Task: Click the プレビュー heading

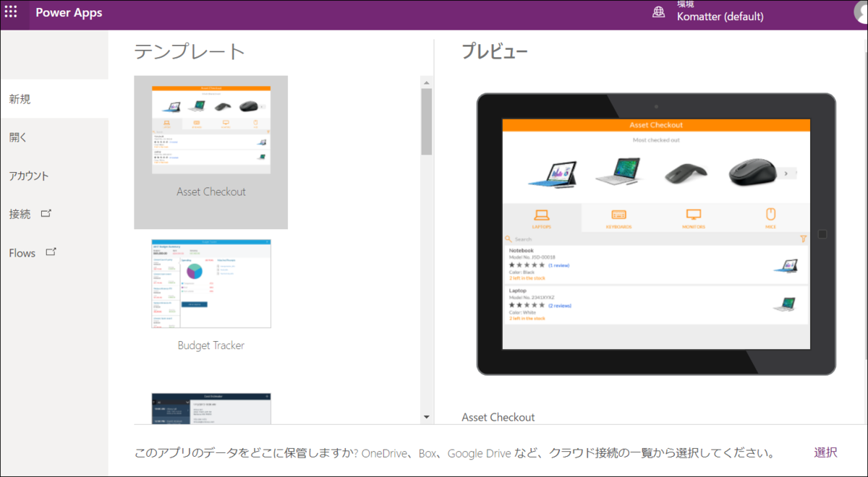Action: point(495,51)
